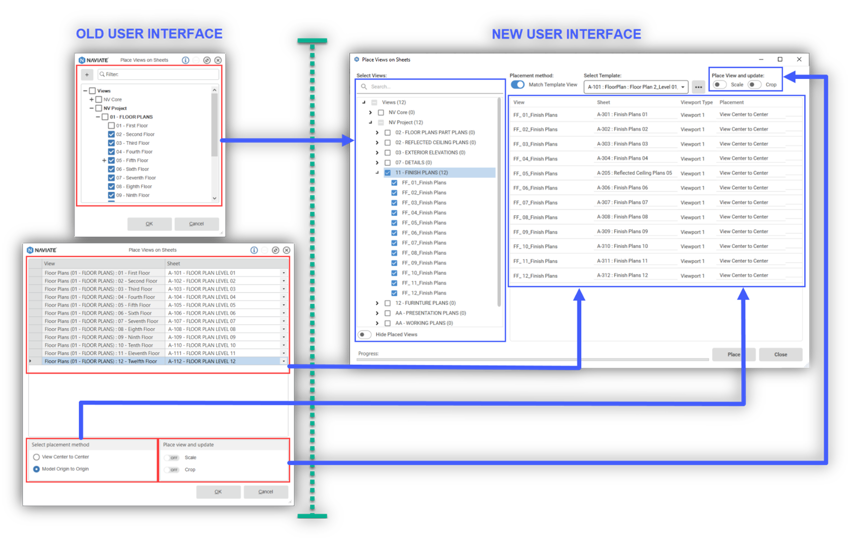Click the info icon in old tree dialog
The width and height of the screenshot is (850, 541).
tap(185, 60)
